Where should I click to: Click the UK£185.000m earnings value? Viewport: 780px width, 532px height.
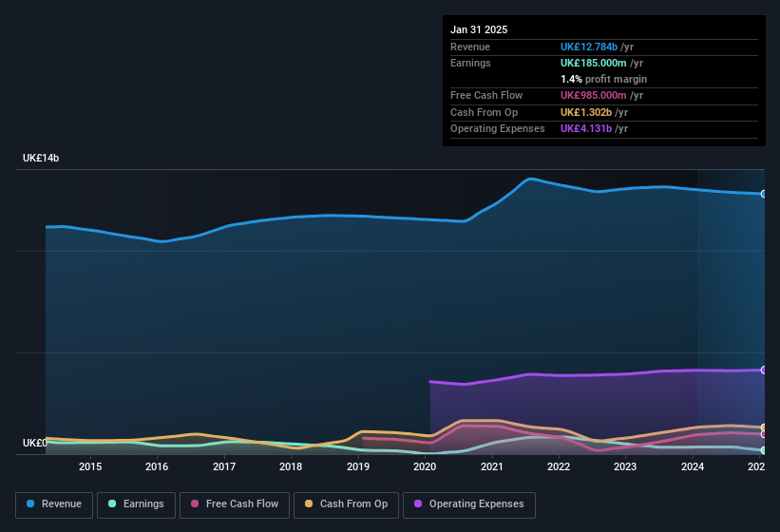[594, 63]
